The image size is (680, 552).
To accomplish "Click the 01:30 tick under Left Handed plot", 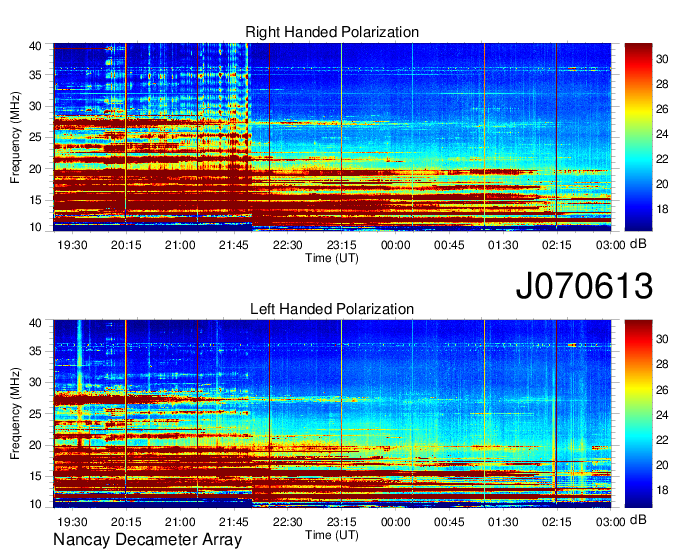I will tap(503, 522).
